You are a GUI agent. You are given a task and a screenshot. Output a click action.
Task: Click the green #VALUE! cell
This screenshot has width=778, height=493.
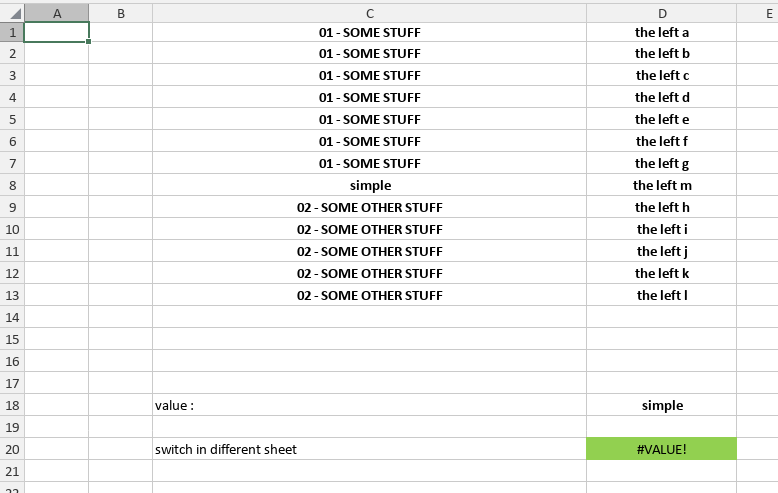pos(662,449)
